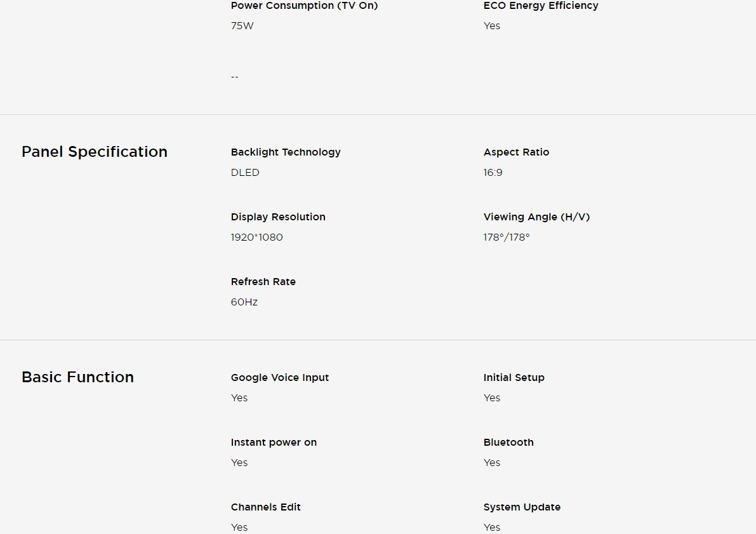Select the Aspect Ratio label
Image resolution: width=756 pixels, height=534 pixels.
516,152
